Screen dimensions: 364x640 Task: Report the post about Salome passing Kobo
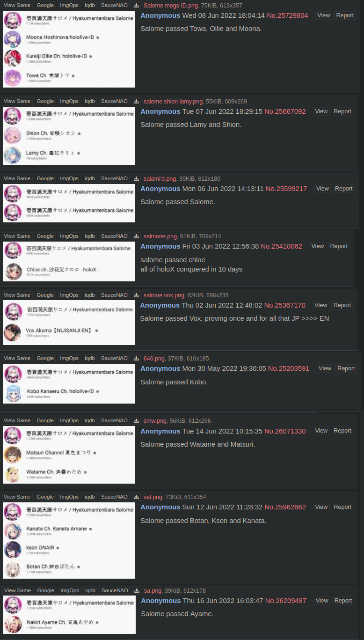pos(346,368)
